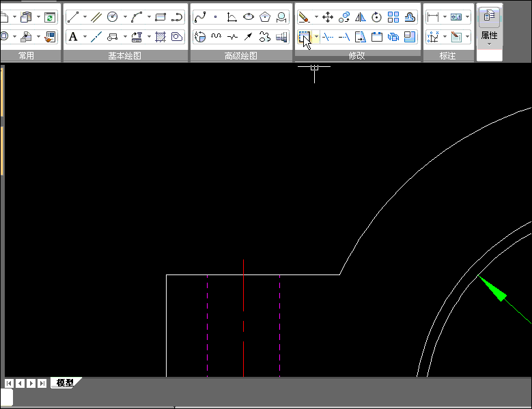Select the Circle drawing tool
This screenshot has height=409, width=532.
113,17
